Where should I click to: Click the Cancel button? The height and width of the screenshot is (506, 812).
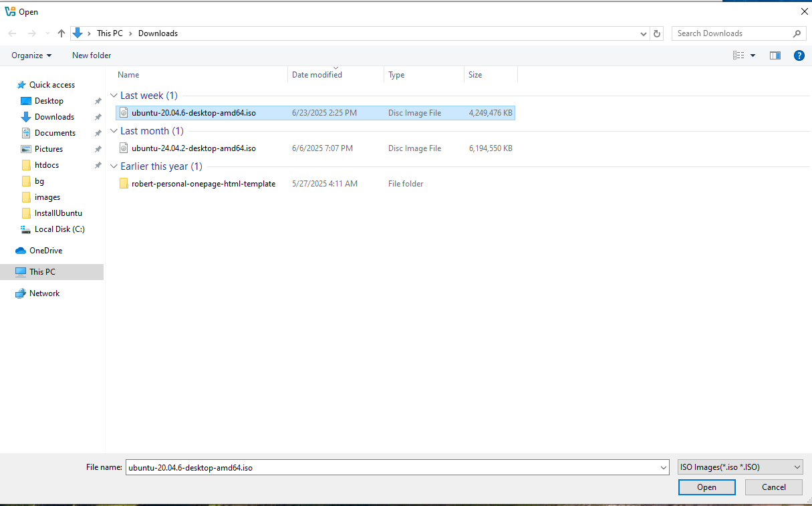coord(773,487)
